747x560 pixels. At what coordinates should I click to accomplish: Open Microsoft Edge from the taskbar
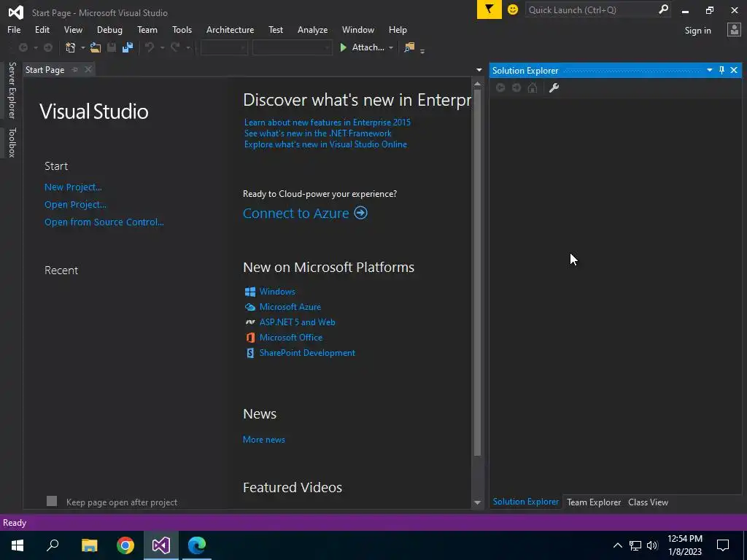click(x=197, y=545)
